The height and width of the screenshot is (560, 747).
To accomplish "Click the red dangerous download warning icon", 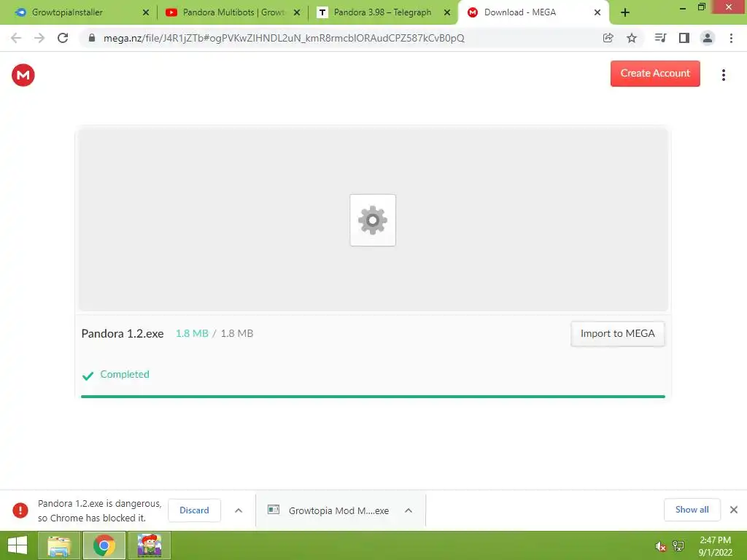I will pos(20,510).
